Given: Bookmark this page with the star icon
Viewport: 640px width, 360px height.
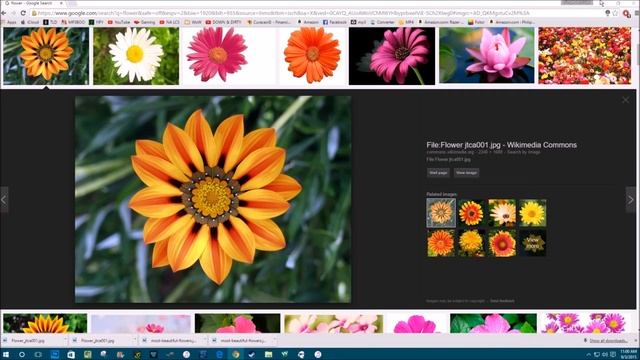Looking at the screenshot, I should (x=616, y=13).
